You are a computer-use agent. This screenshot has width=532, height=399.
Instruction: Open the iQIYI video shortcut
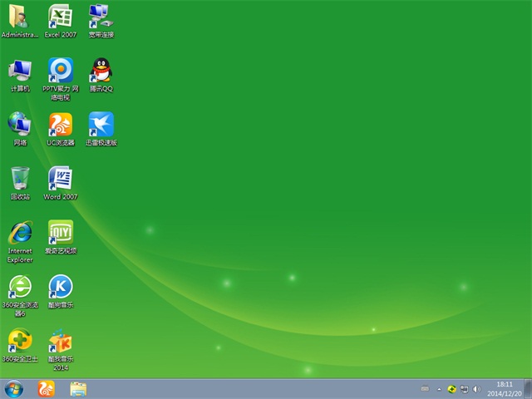point(60,233)
